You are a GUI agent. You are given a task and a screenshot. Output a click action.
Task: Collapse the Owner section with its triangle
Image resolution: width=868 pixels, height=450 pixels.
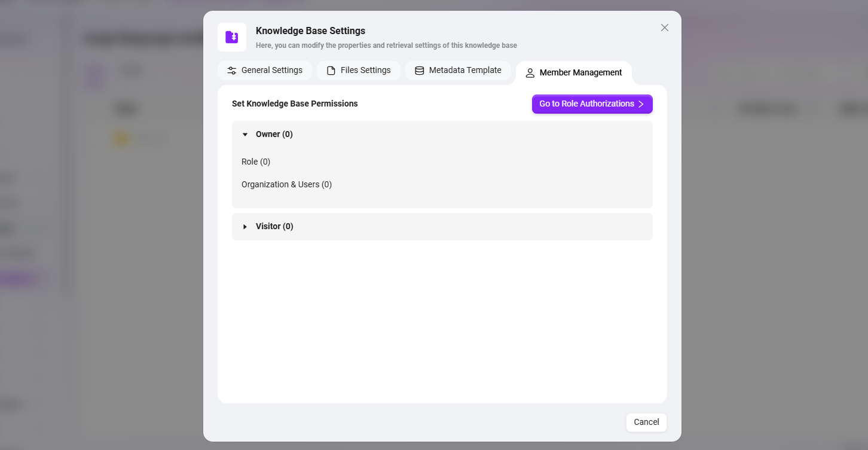tap(245, 135)
